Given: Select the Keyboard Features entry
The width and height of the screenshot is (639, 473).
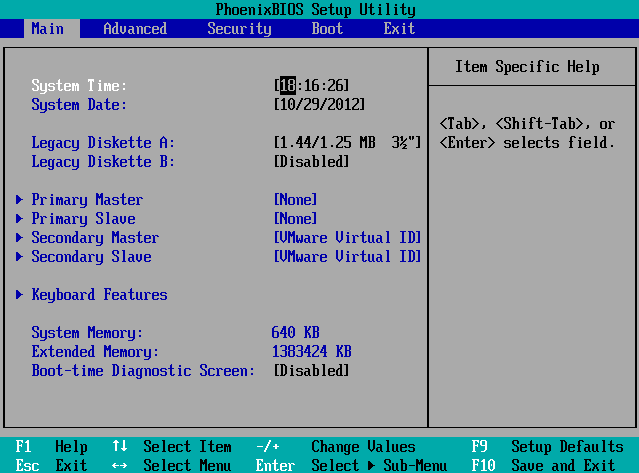Looking at the screenshot, I should (x=99, y=295).
